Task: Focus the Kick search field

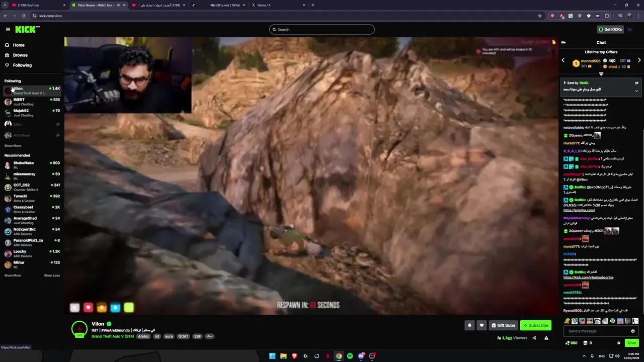Action: (x=322, y=30)
